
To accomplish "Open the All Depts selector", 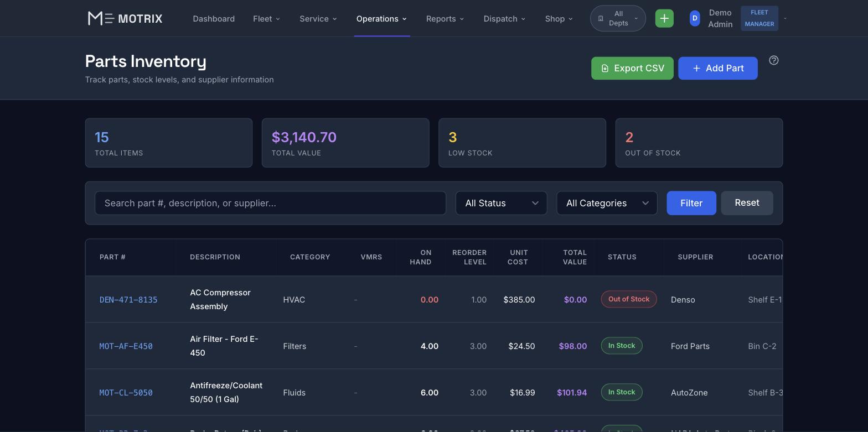I will click(x=618, y=18).
